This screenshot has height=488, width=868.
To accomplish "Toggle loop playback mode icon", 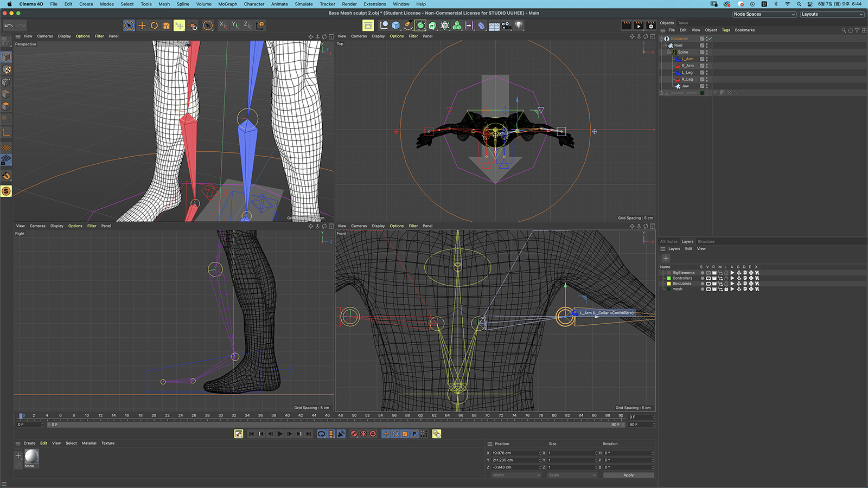I will [x=322, y=434].
